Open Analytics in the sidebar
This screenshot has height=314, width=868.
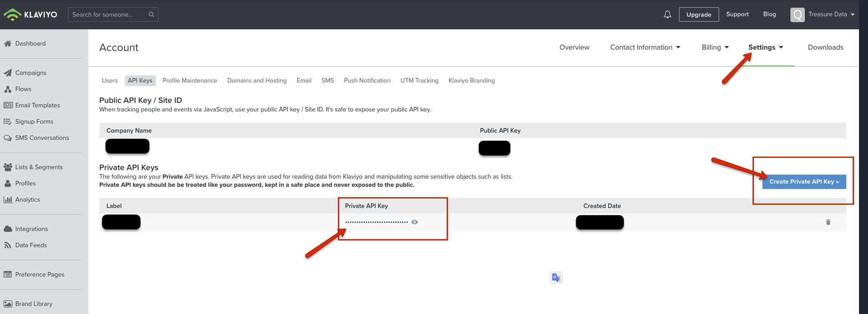point(27,199)
